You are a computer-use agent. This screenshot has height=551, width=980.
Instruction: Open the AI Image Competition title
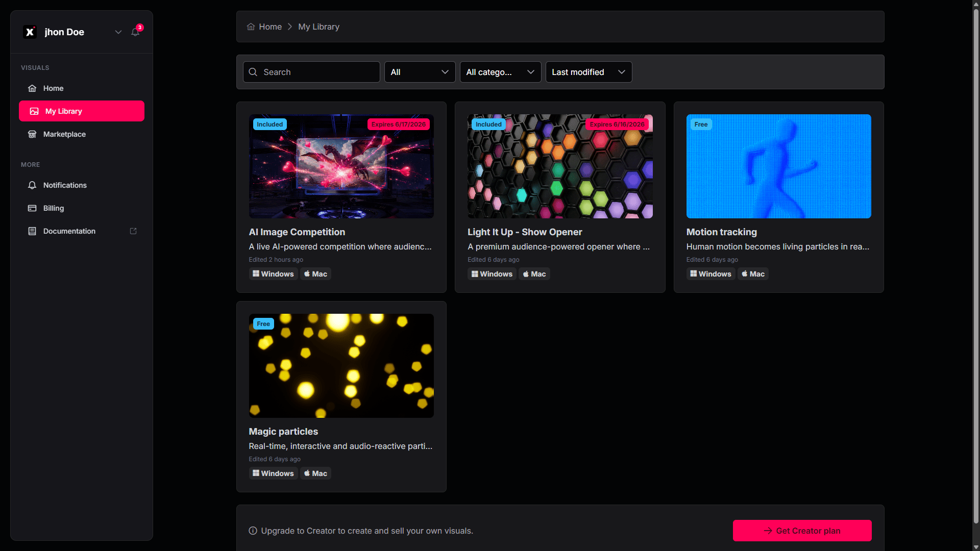click(297, 232)
